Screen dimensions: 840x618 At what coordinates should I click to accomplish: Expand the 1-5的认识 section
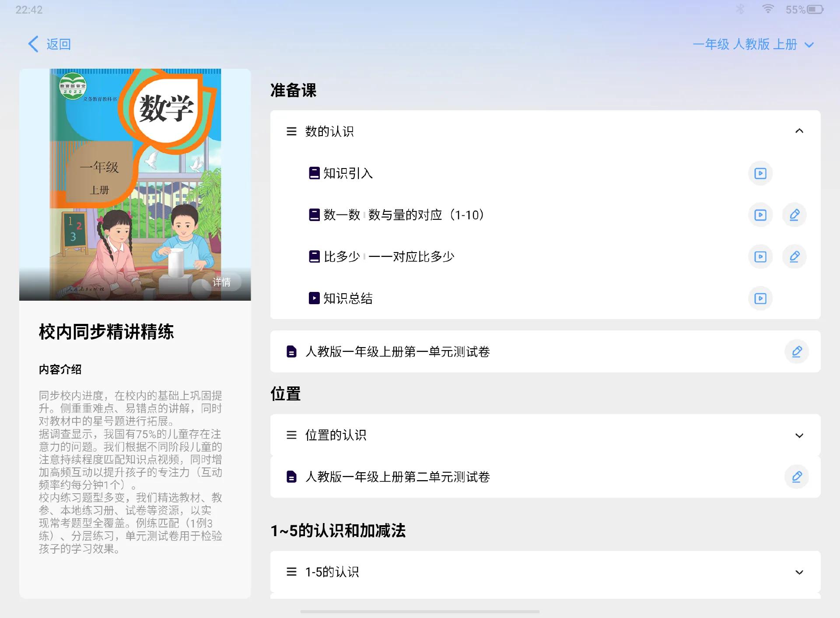click(800, 572)
